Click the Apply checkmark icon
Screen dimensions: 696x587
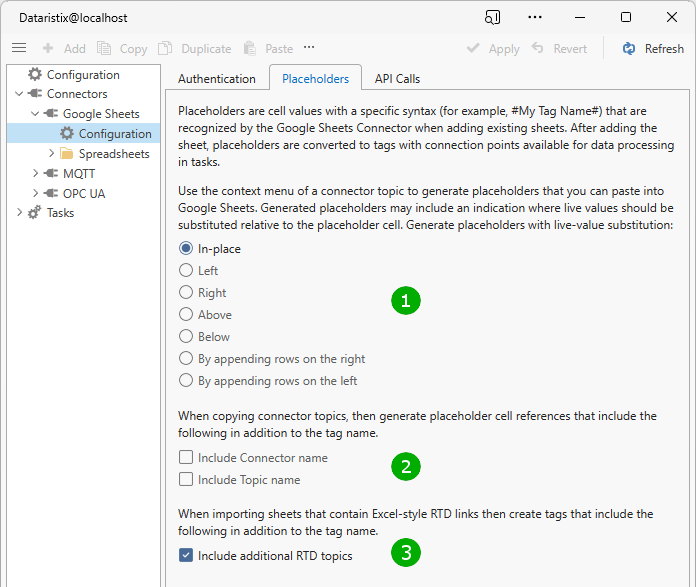[473, 48]
